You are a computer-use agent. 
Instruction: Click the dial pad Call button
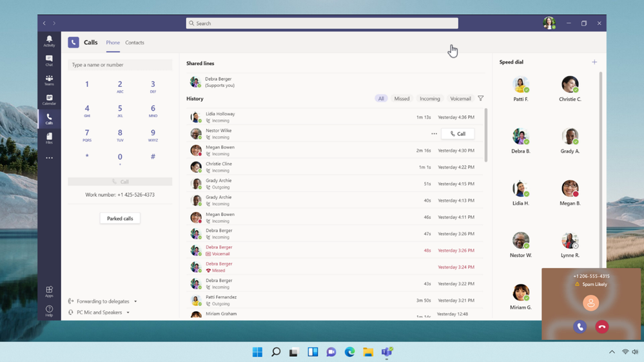pos(120,182)
